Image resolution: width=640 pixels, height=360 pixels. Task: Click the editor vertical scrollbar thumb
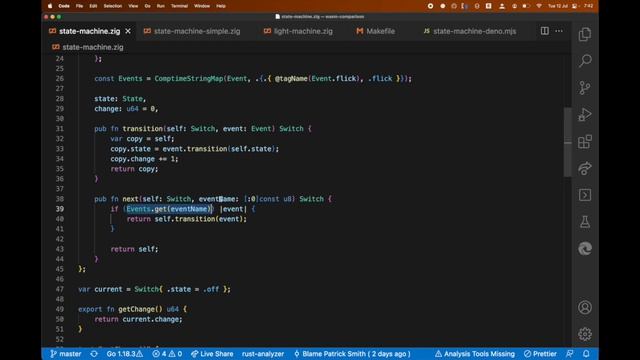pyautogui.click(x=568, y=142)
